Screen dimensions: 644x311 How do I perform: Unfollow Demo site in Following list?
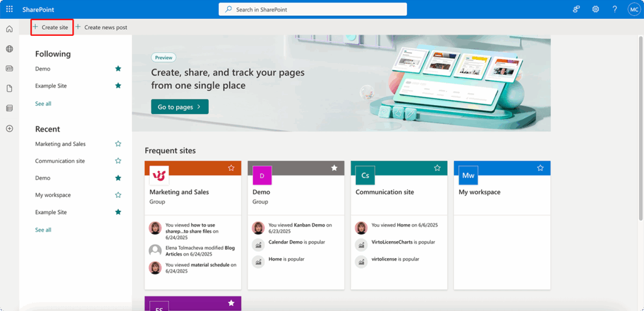tap(118, 69)
